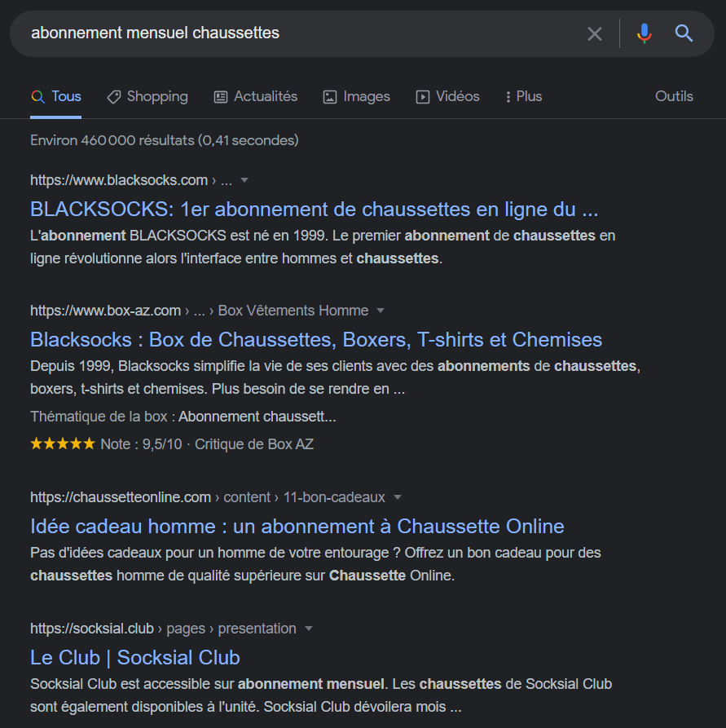The width and height of the screenshot is (726, 728).
Task: Click the colored magnifier icon beside Tous
Action: [x=38, y=96]
